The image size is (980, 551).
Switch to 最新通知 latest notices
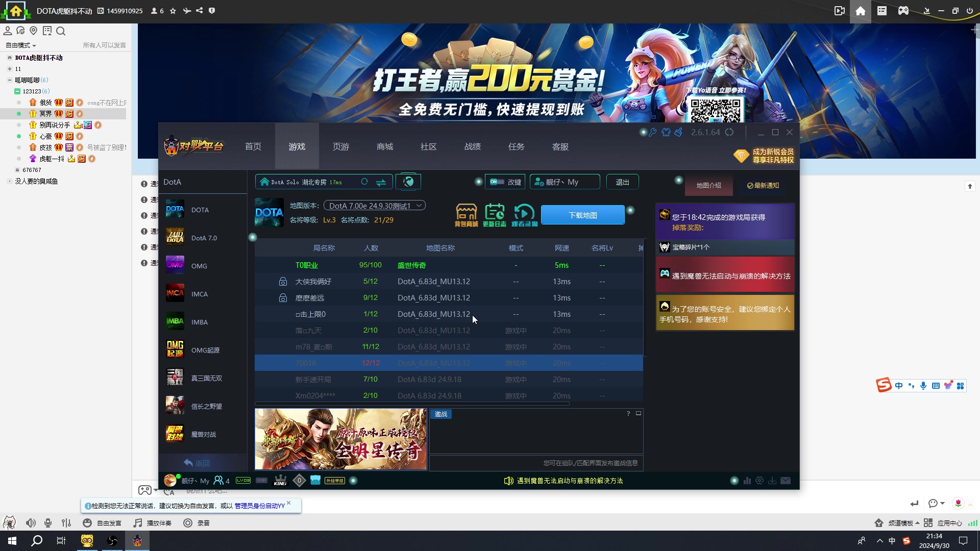(763, 185)
